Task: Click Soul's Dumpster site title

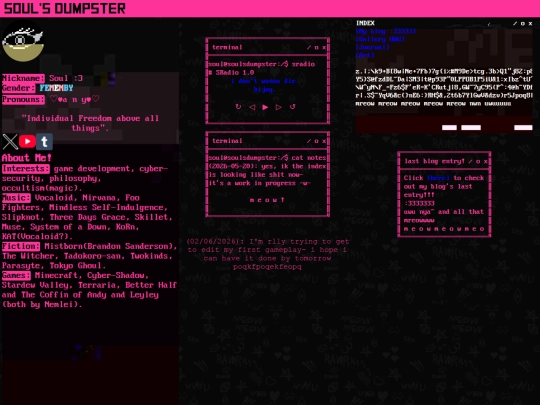Action: [x=65, y=9]
